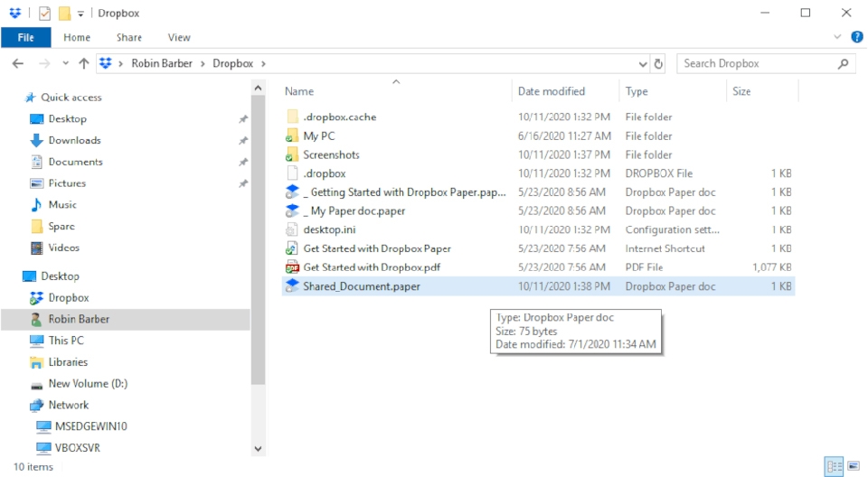868x477 pixels.
Task: Sort by the Type column header
Action: pyautogui.click(x=637, y=91)
